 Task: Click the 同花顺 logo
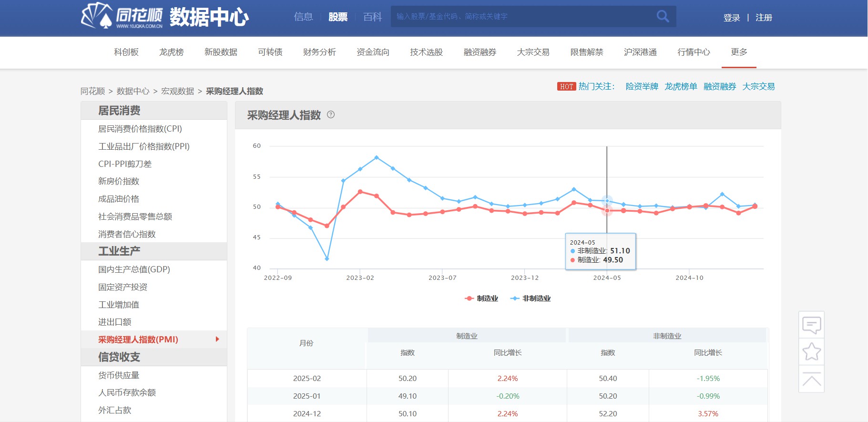coord(122,16)
